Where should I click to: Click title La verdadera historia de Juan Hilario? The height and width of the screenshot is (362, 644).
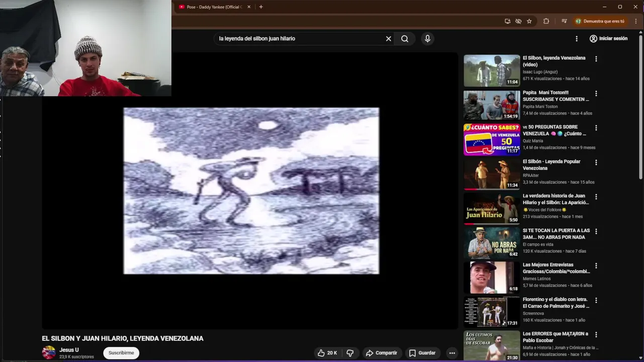click(x=556, y=199)
